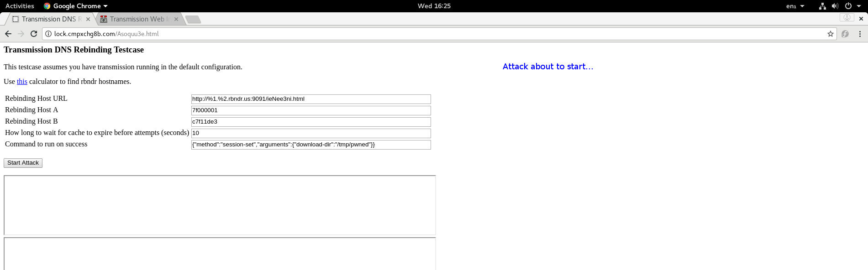
Task: Click the 'Rebinding Host URL' label
Action: tap(36, 99)
